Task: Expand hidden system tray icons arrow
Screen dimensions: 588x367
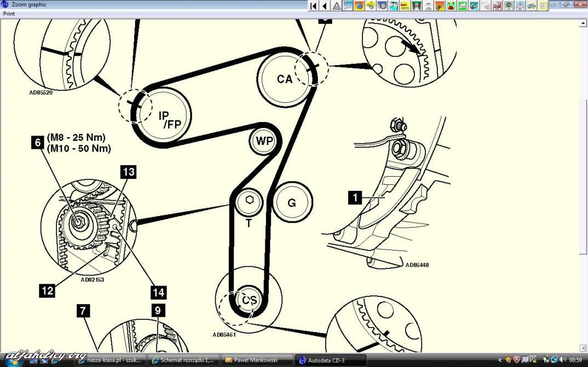Action: (x=499, y=360)
